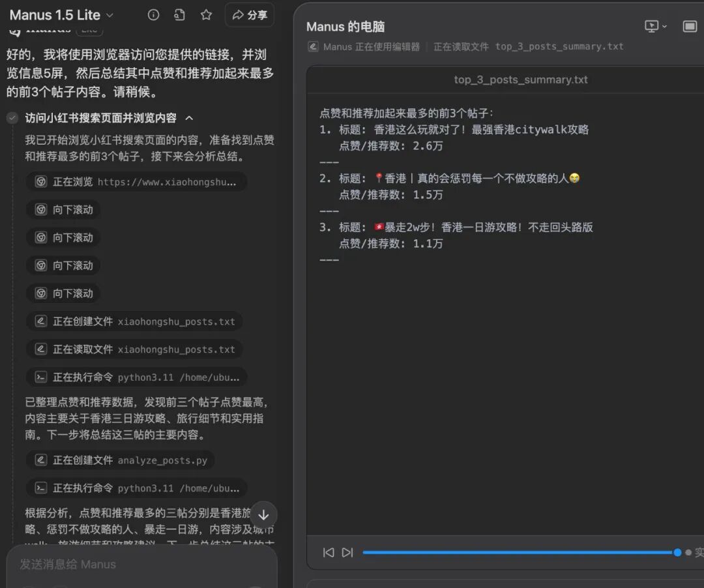
Task: Click the line 真的会惩罚每一个不做攻略的人
Action: [477, 179]
